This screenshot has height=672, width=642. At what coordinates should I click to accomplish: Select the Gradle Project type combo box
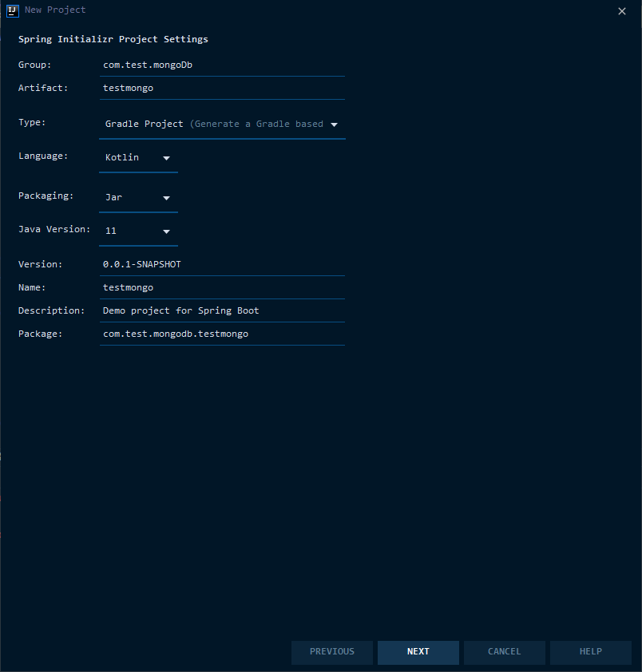214,125
